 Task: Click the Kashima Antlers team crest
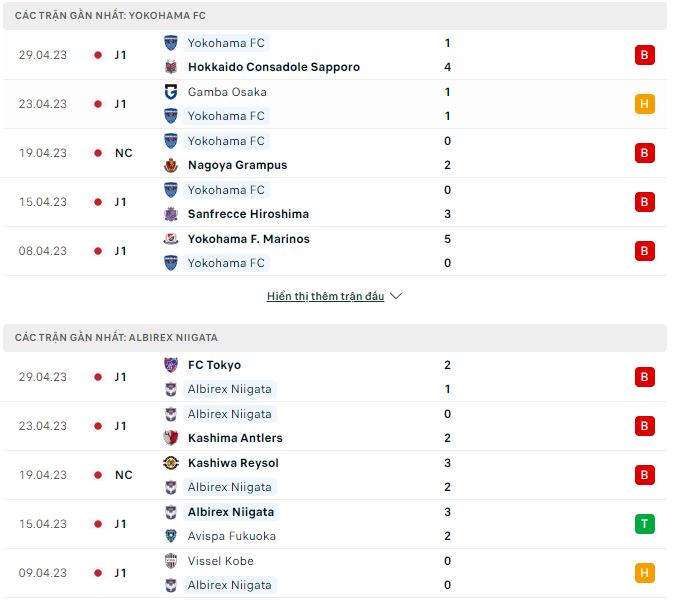pyautogui.click(x=170, y=438)
